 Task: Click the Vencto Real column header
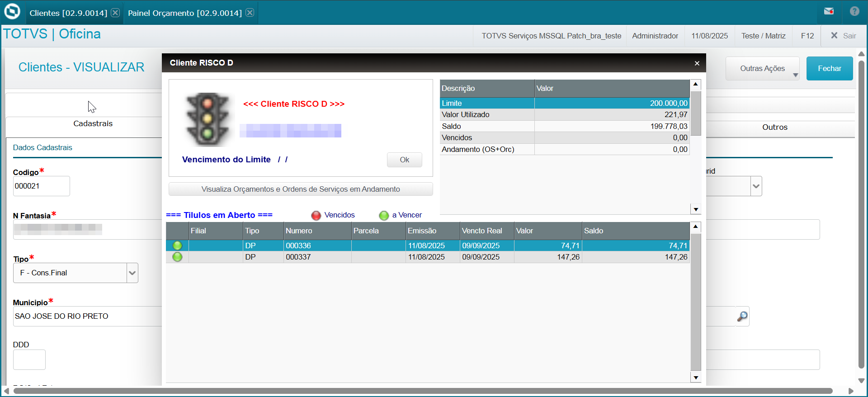487,231
